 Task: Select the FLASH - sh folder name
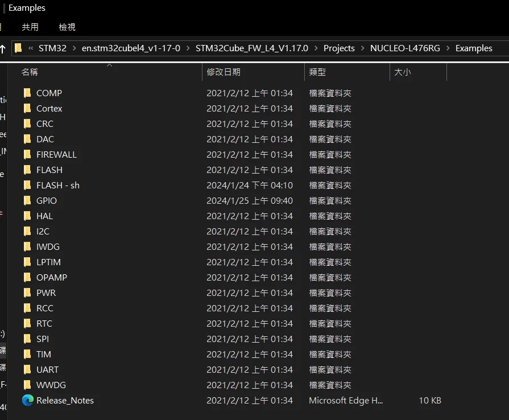point(58,185)
